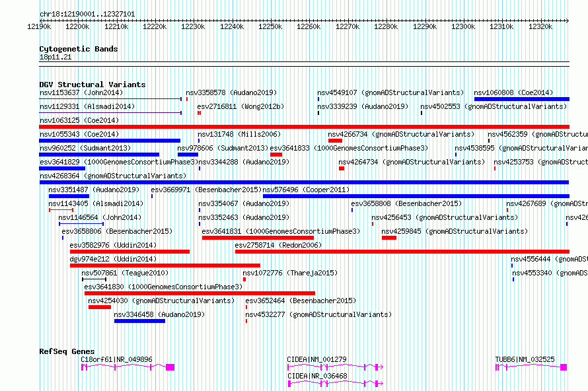The height and width of the screenshot is (391, 588).
Task: Select the esv3641829 blue variant bar
Action: click(x=62, y=168)
